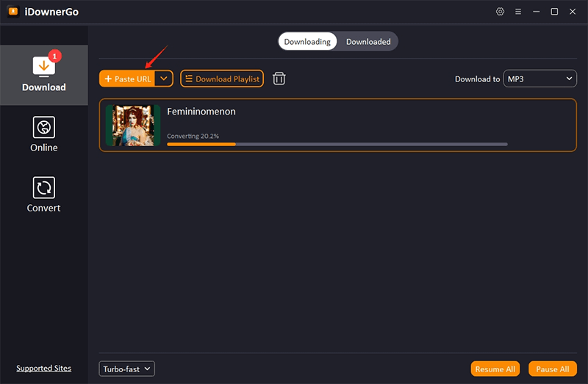The image size is (588, 384).
Task: Click the trash can delete icon
Action: (x=279, y=79)
